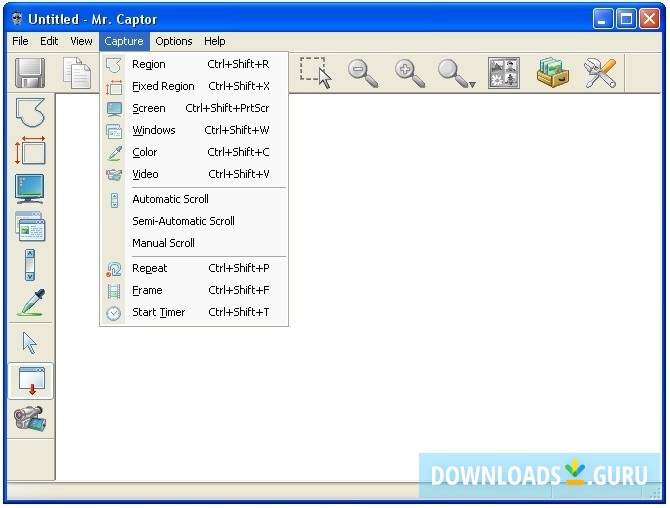Select the Fixed Region capture sidebar tool
Viewport: 670px width, 508px height.
pos(30,150)
